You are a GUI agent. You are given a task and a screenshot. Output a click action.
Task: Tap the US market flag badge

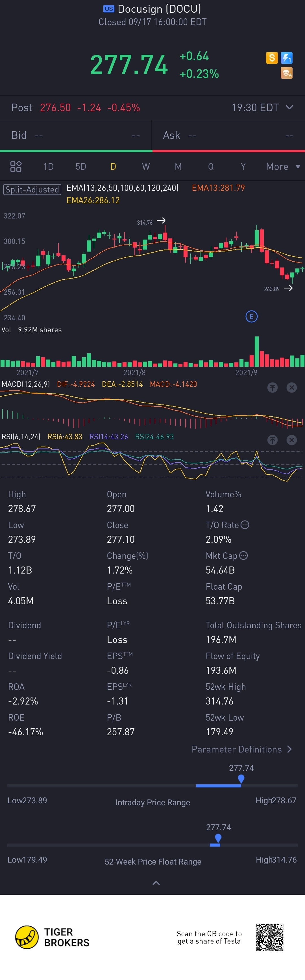point(108,9)
